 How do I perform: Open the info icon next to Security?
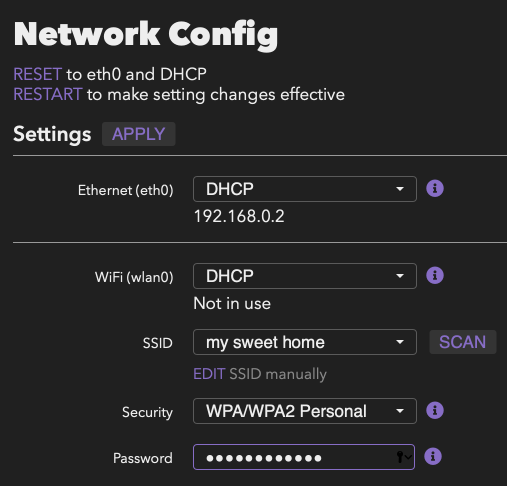(x=435, y=410)
